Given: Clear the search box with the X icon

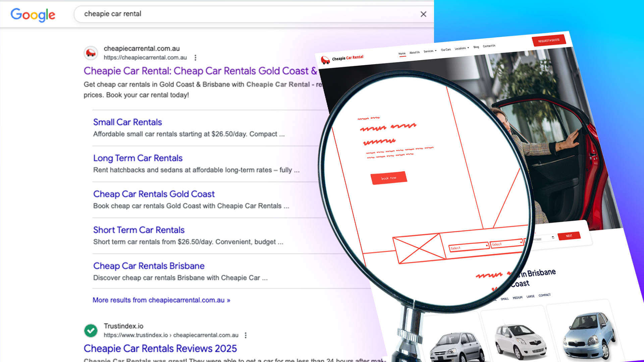Looking at the screenshot, I should [x=423, y=14].
